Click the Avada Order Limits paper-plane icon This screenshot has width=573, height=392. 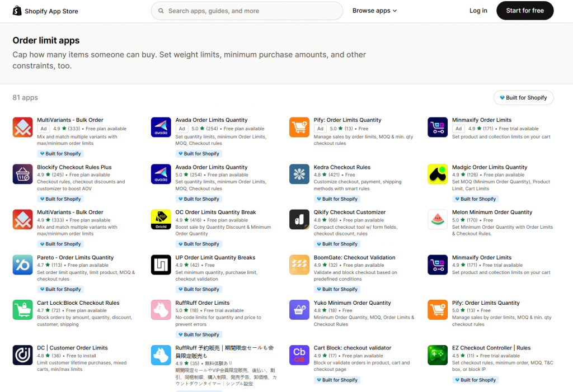pos(161,127)
